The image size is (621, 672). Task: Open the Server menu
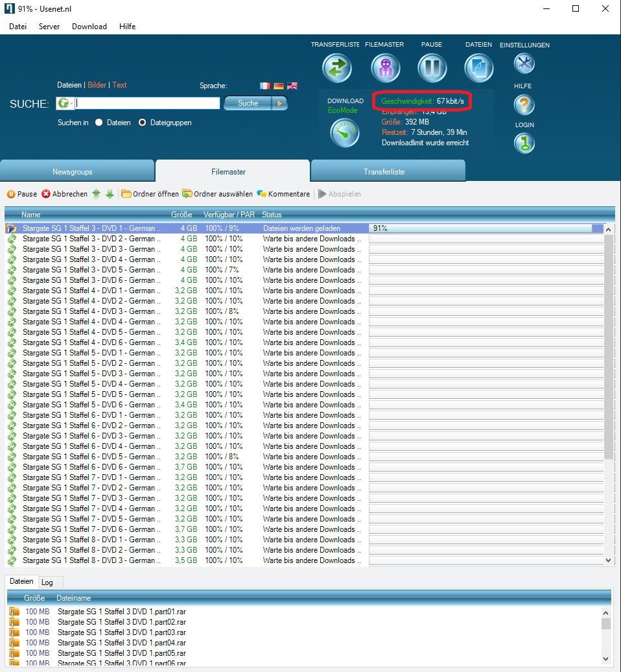click(49, 27)
